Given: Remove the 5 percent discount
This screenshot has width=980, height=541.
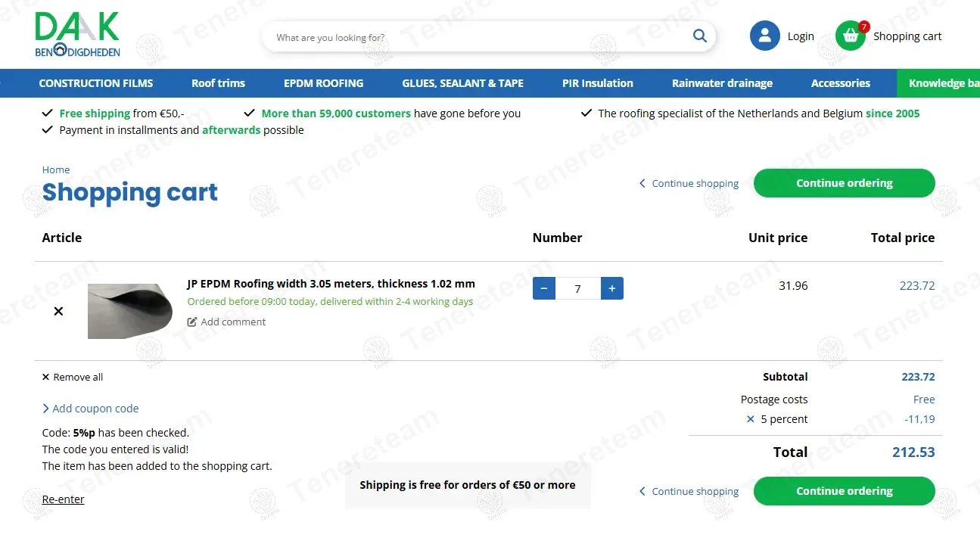Looking at the screenshot, I should click(750, 419).
